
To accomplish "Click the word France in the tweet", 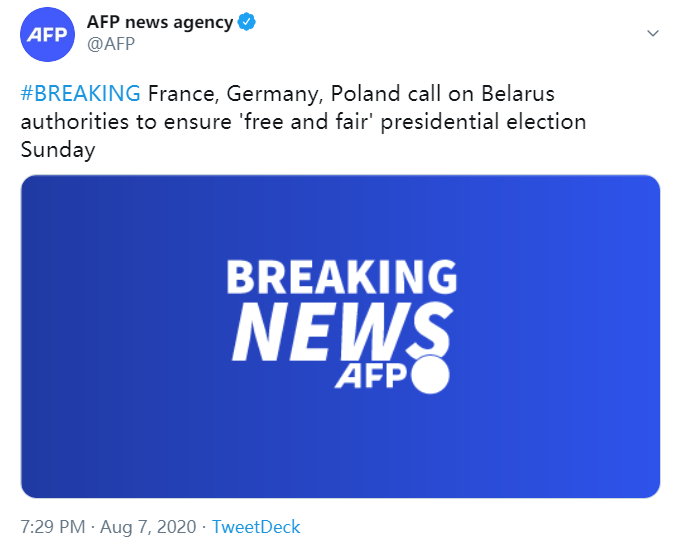I will [x=182, y=95].
